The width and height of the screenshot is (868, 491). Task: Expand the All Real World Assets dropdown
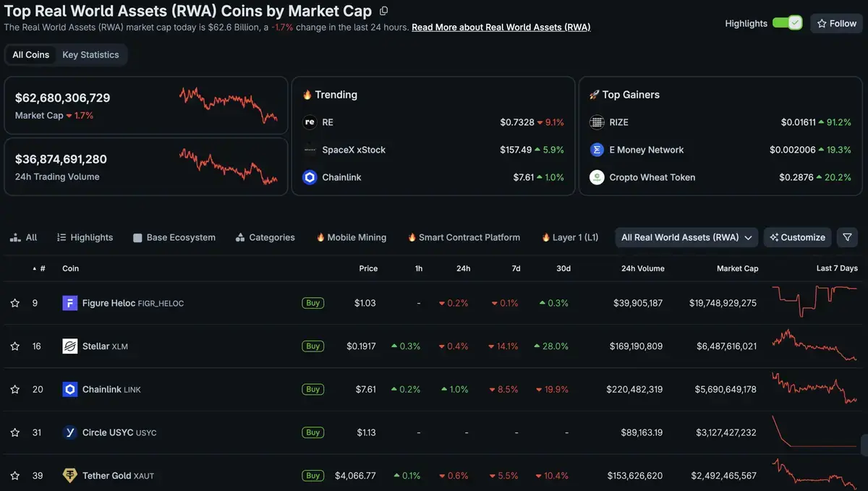tap(686, 237)
